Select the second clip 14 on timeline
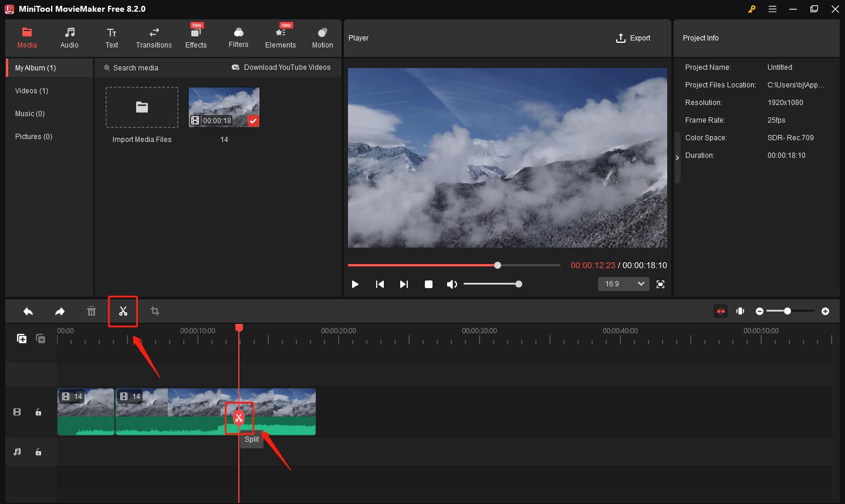 click(215, 412)
